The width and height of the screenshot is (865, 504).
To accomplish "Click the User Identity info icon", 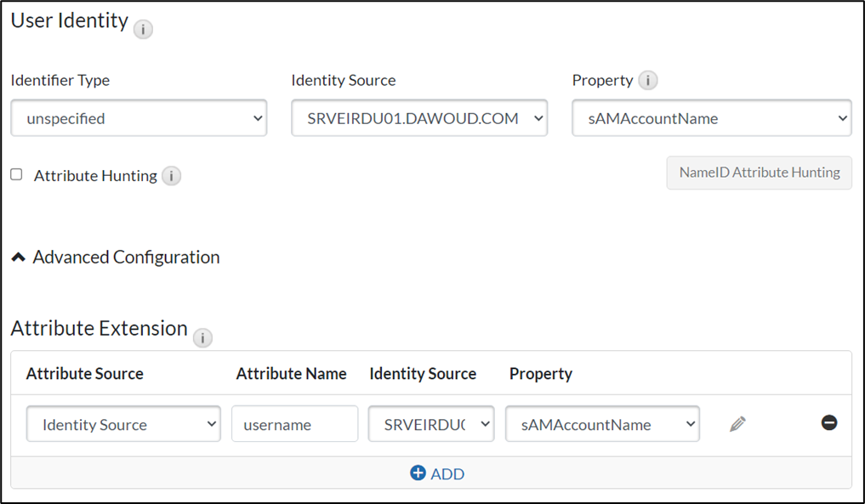I will [x=143, y=30].
